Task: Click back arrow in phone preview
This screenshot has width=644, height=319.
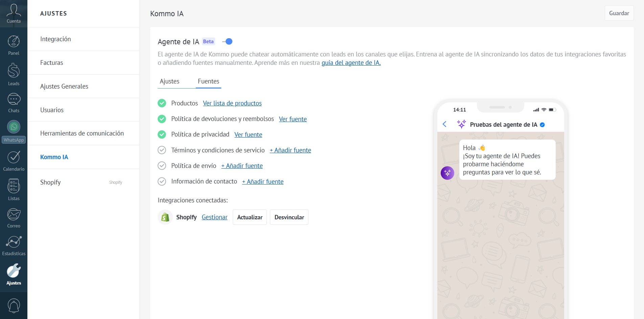Action: tap(444, 124)
